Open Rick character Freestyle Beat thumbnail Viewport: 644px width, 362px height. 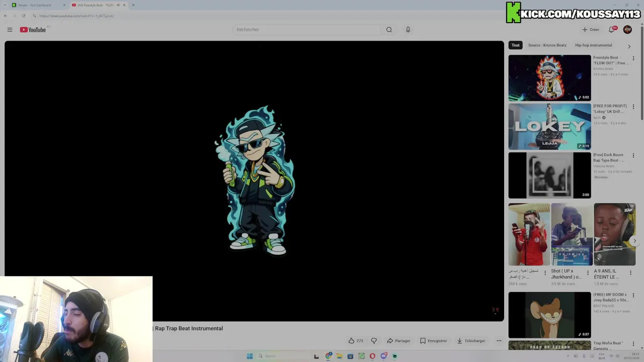[x=549, y=78]
